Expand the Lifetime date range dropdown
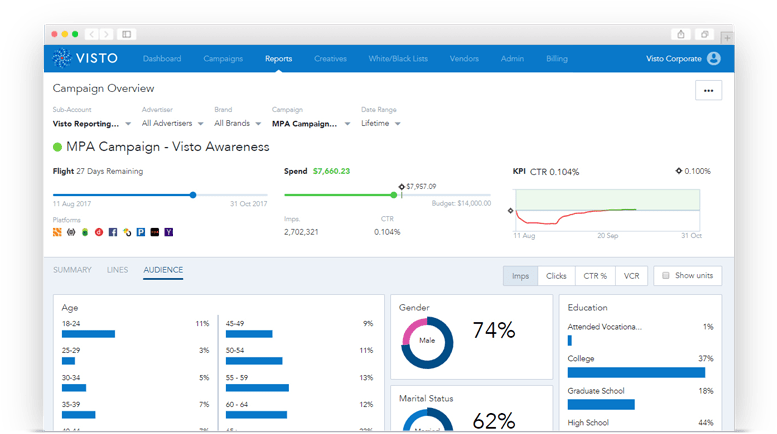Image resolution: width=777 pixels, height=434 pixels. [381, 124]
